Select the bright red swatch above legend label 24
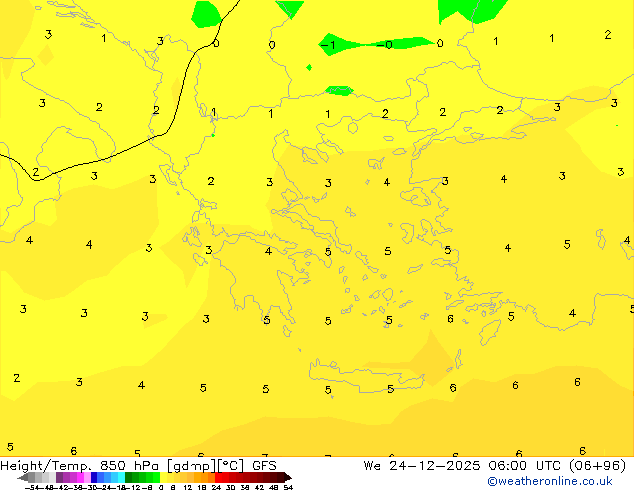 219,477
